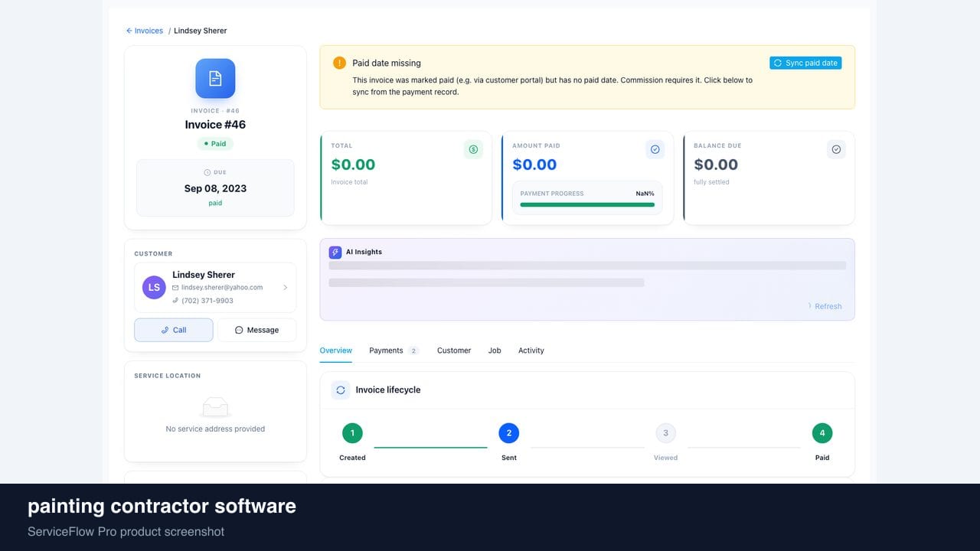
Task: Call the customer Lindsey Sherer
Action: pyautogui.click(x=174, y=330)
